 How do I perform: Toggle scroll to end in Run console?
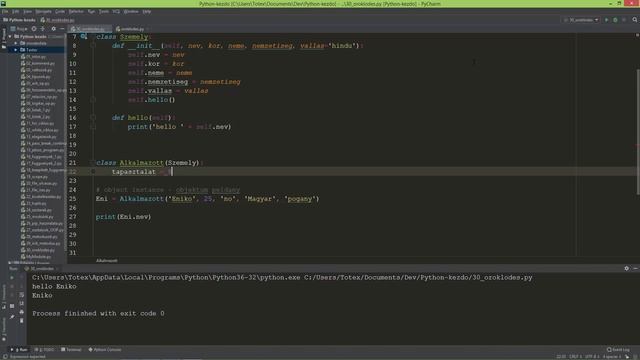pyautogui.click(x=22, y=303)
